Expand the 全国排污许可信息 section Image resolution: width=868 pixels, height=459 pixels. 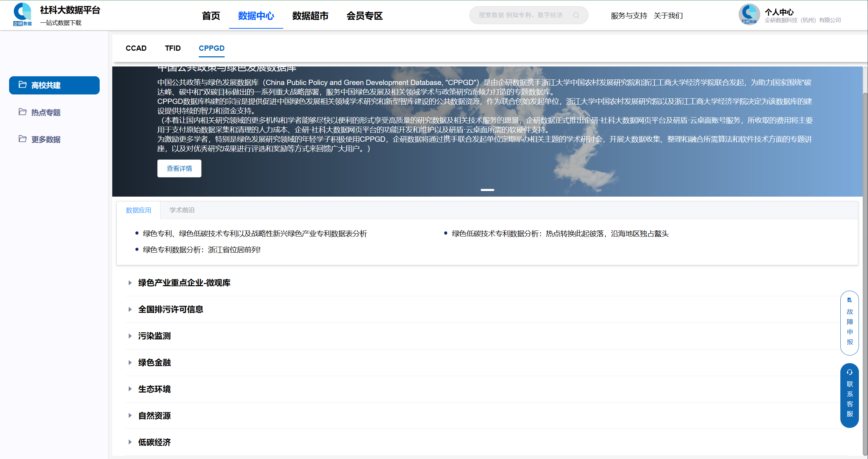point(130,309)
